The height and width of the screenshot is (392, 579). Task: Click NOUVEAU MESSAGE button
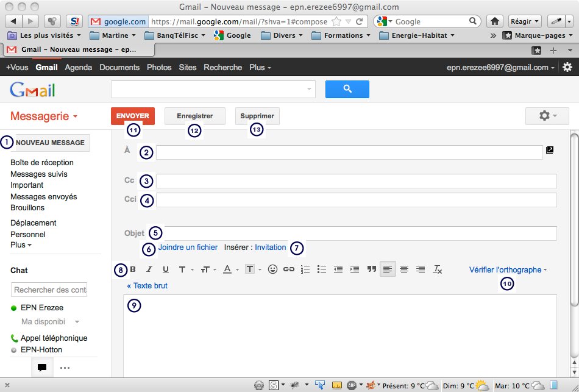point(50,143)
